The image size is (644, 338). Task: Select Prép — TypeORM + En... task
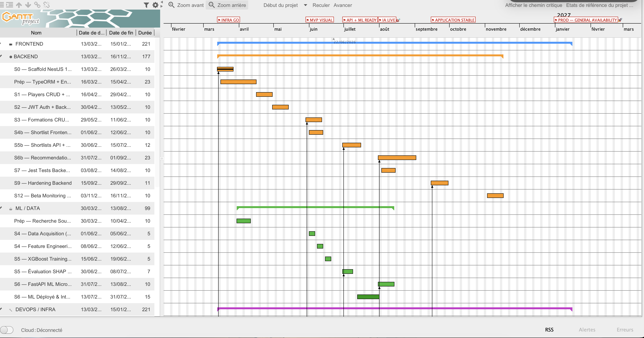click(77, 82)
